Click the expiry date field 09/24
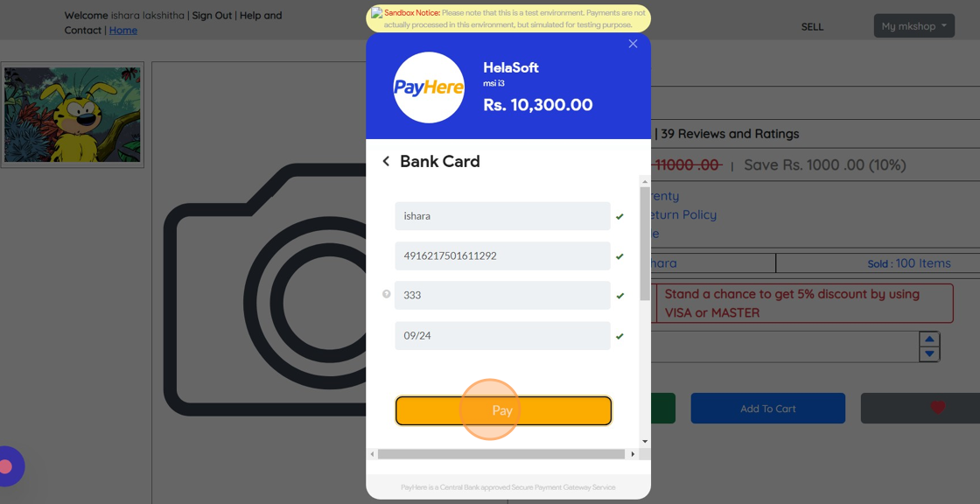Image resolution: width=980 pixels, height=504 pixels. [502, 336]
